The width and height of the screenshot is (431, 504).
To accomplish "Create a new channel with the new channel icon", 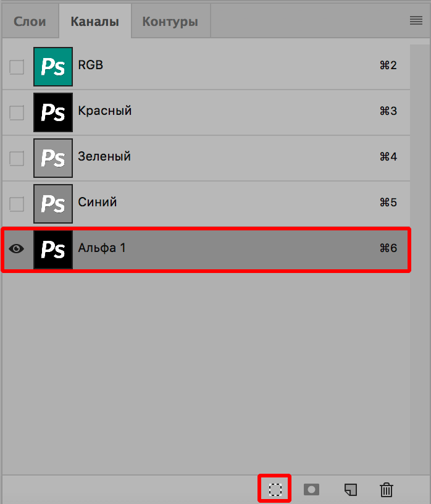I will (x=349, y=490).
